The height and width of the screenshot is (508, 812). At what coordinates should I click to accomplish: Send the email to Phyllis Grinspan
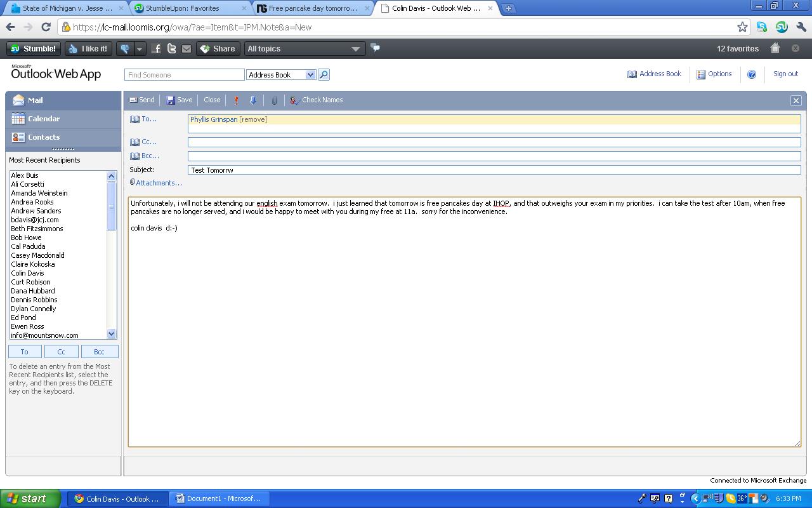(141, 100)
